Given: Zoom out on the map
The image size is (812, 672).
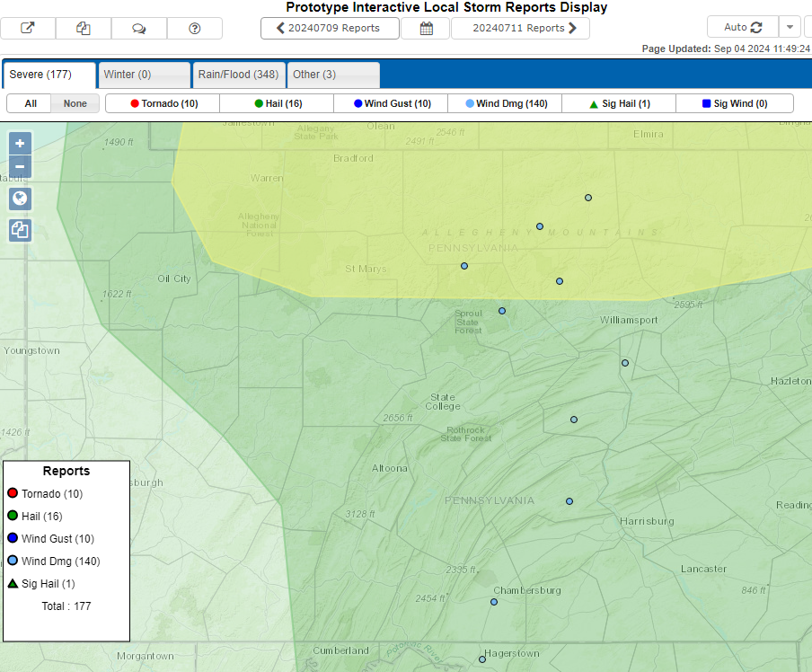Looking at the screenshot, I should point(20,166).
